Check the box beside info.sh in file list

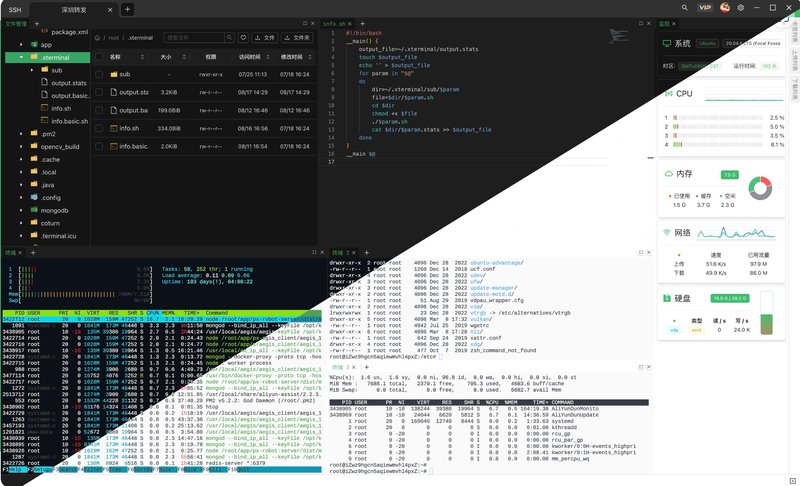101,128
